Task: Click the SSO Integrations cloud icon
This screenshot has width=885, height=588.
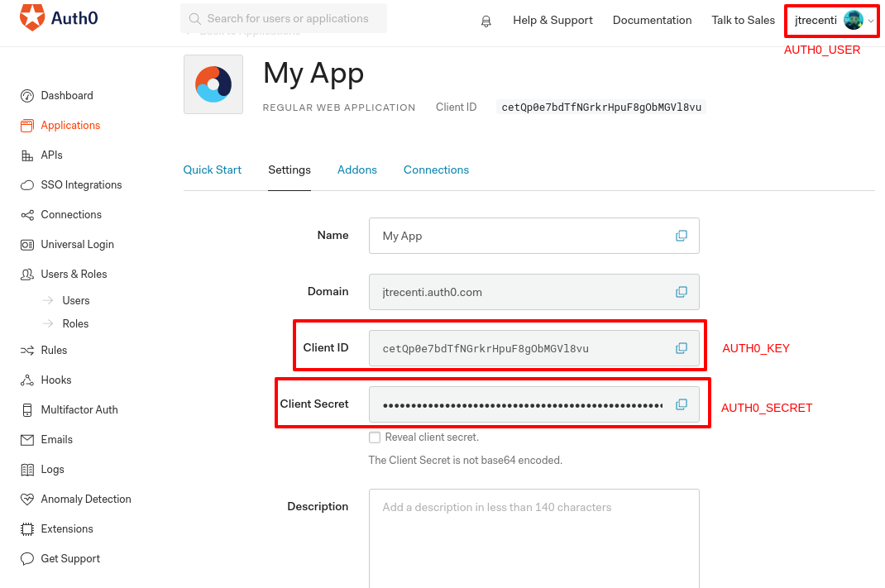Action: pyautogui.click(x=27, y=185)
